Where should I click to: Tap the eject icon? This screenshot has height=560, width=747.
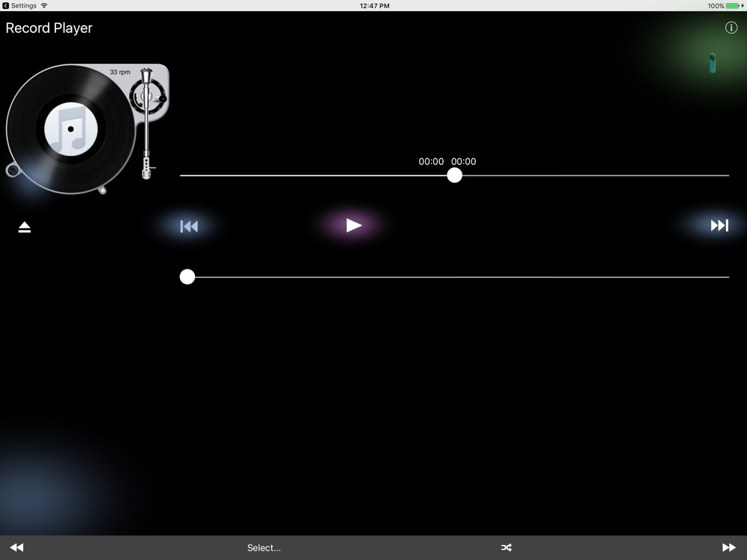coord(25,227)
